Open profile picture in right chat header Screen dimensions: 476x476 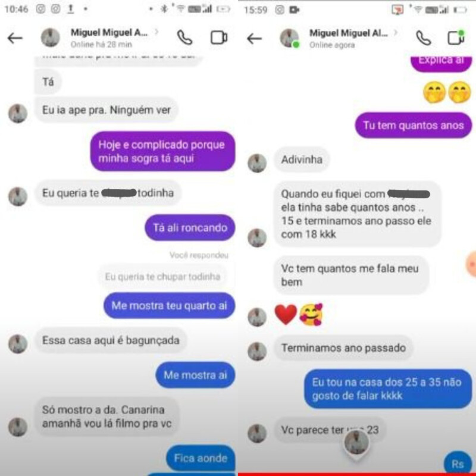[289, 38]
